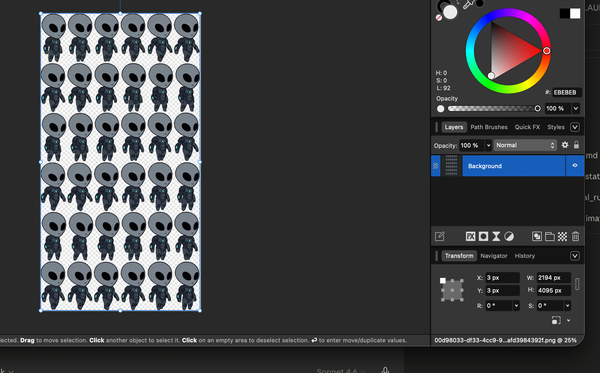The height and width of the screenshot is (373, 600).
Task: Add an adjustment layer half-circle icon
Action: tap(509, 236)
